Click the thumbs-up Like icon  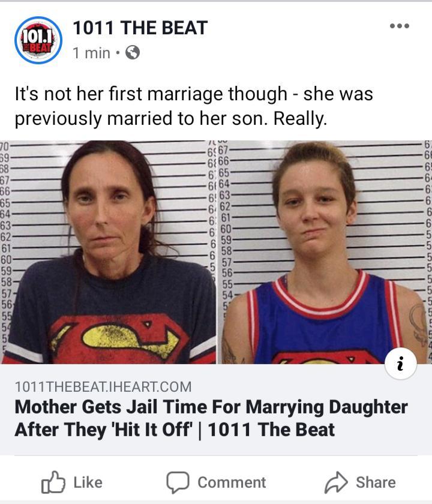pyautogui.click(x=53, y=482)
